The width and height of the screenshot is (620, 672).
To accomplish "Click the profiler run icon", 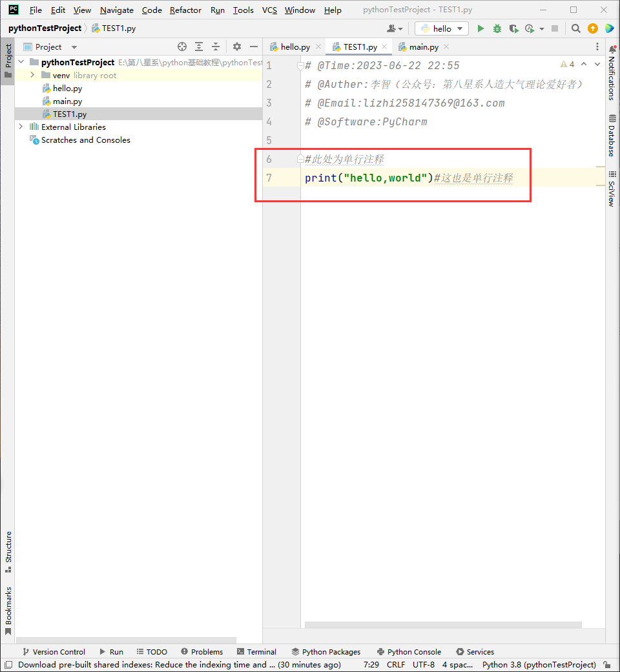I will pos(530,28).
